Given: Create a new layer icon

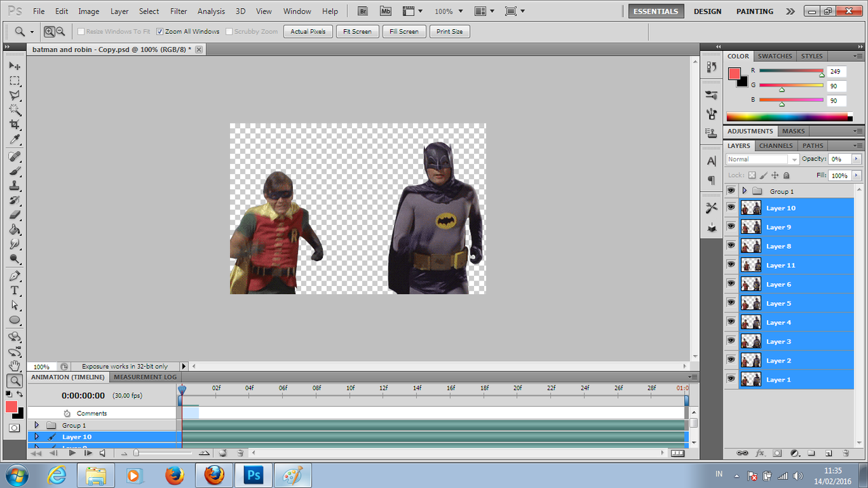Looking at the screenshot, I should click(x=829, y=453).
